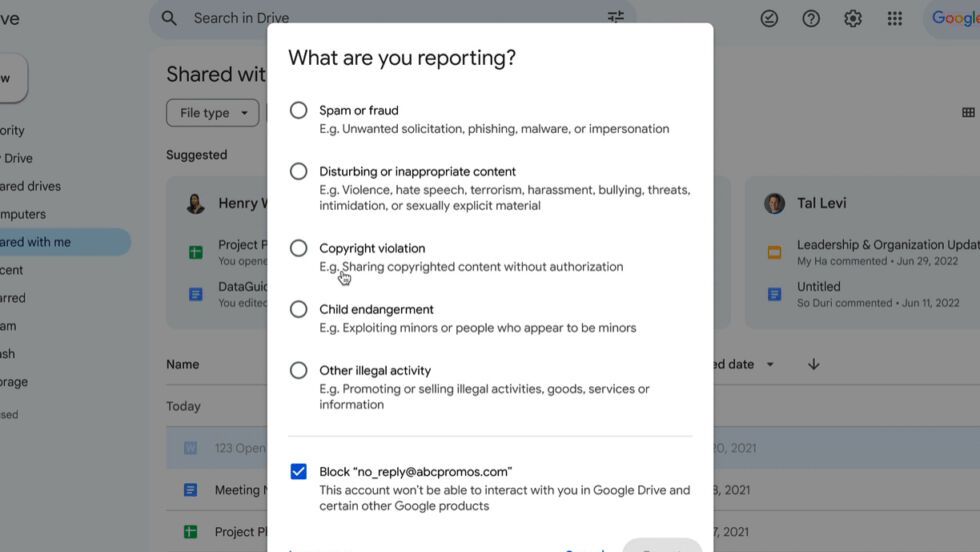Click the 'Copyright violation' label text
Viewport: 980px width, 552px height.
[372, 248]
